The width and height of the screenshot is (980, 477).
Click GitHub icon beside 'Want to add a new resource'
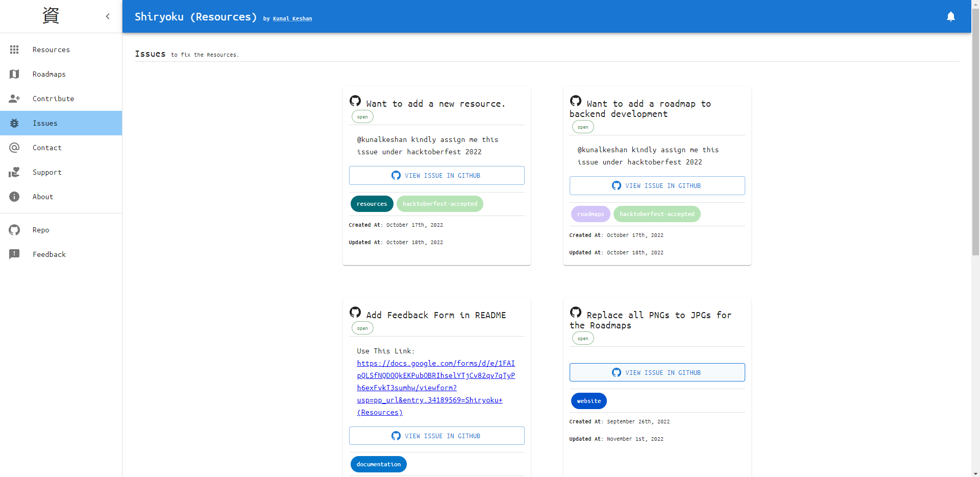(355, 101)
